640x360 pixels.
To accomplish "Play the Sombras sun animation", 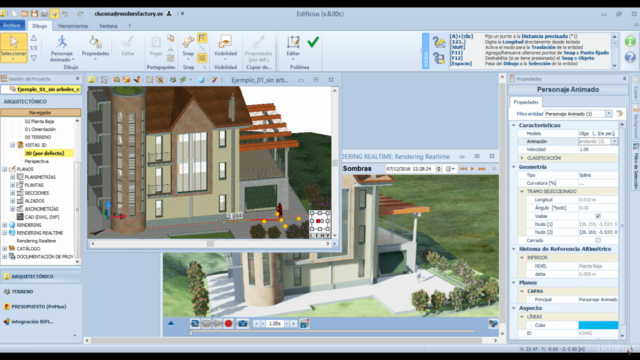I will coord(473,169).
